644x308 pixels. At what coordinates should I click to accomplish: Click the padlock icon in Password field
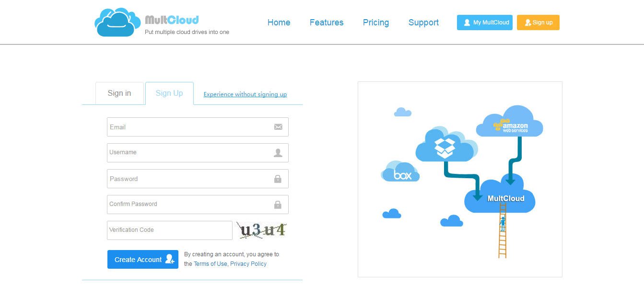(x=278, y=179)
